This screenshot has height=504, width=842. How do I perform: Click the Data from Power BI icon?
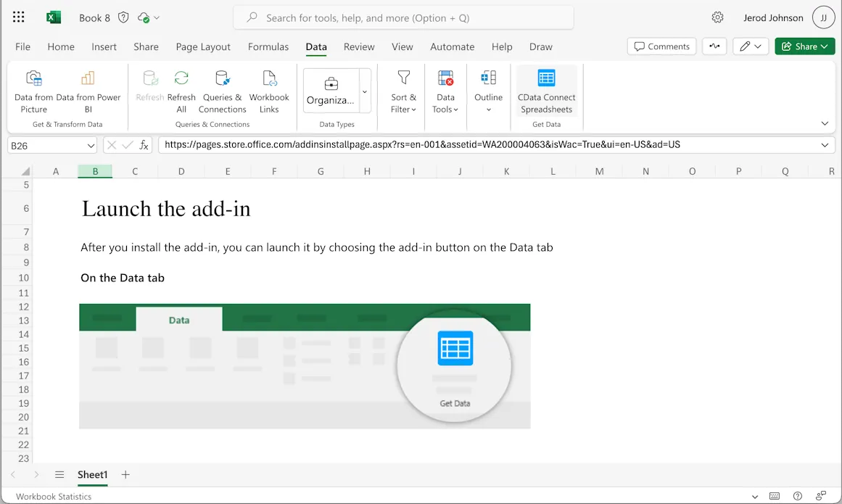[x=86, y=91]
